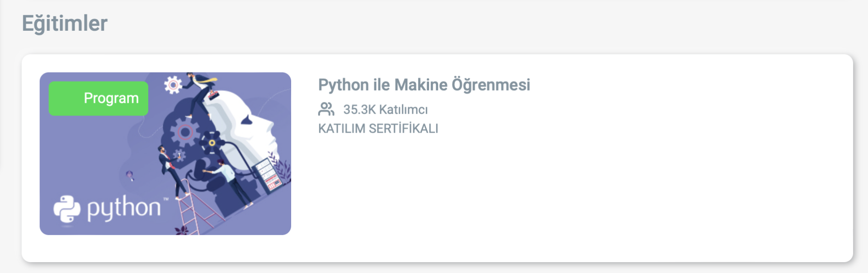Viewport: 868px width, 273px height.
Task: Click the Python snake logo icon
Action: pyautogui.click(x=67, y=209)
